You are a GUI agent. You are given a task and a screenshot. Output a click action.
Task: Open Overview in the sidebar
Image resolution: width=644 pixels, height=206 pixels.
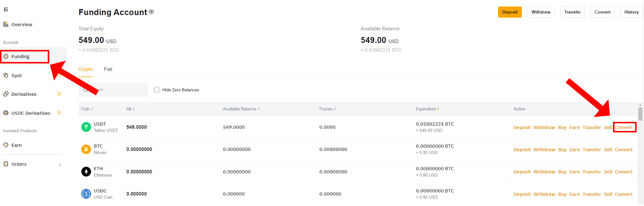coord(22,25)
